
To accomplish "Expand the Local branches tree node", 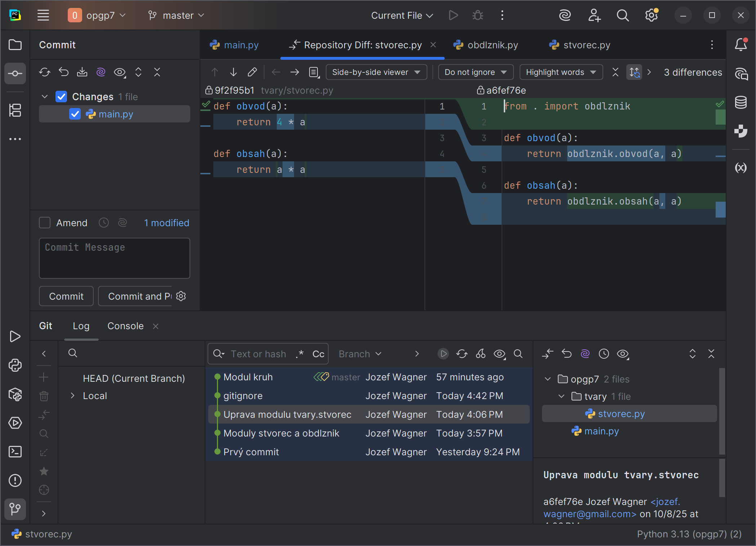I will pyautogui.click(x=72, y=396).
